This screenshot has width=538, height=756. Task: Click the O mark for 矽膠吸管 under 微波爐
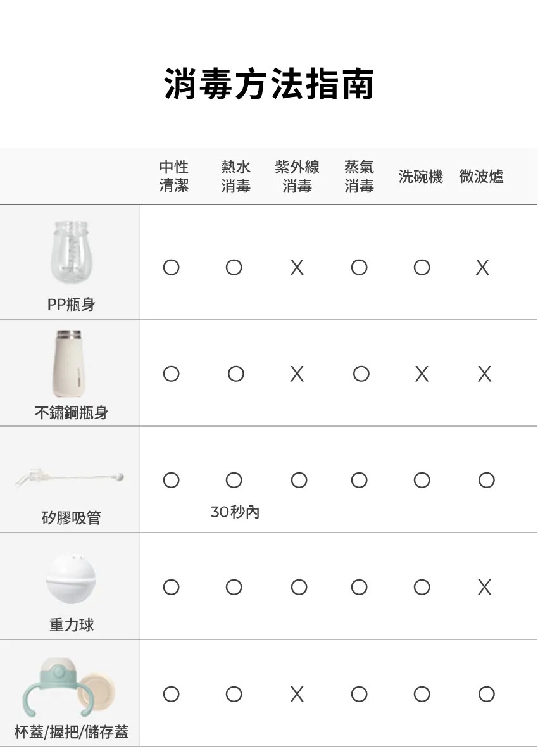pos(486,481)
